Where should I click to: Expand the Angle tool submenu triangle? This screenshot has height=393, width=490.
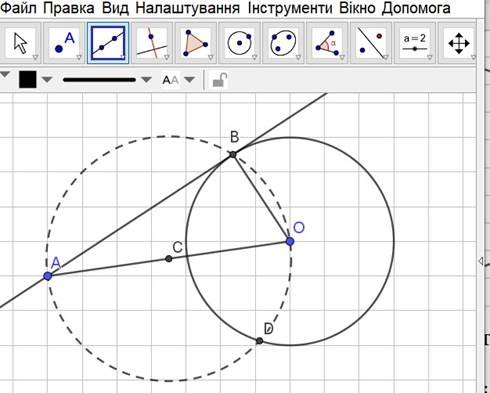coord(342,58)
